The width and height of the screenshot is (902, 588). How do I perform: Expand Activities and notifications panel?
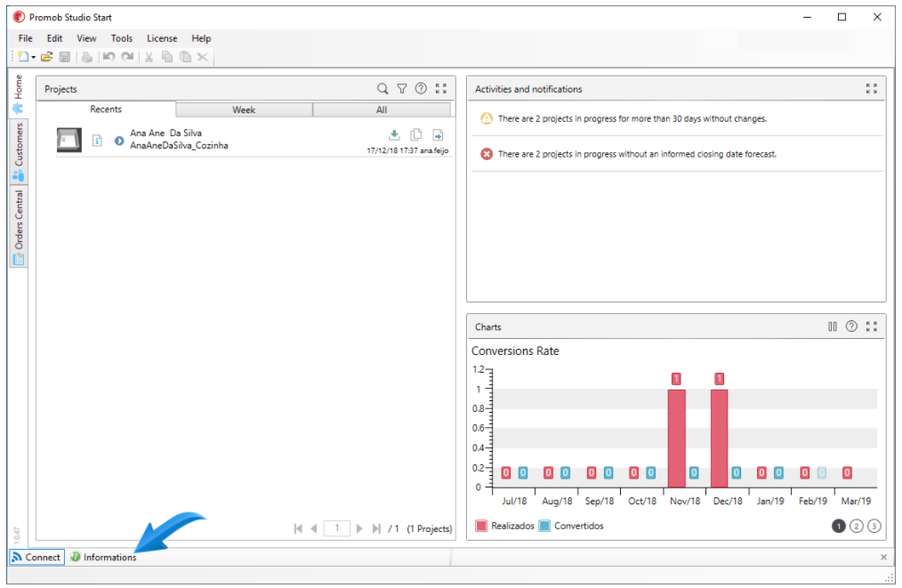click(872, 89)
